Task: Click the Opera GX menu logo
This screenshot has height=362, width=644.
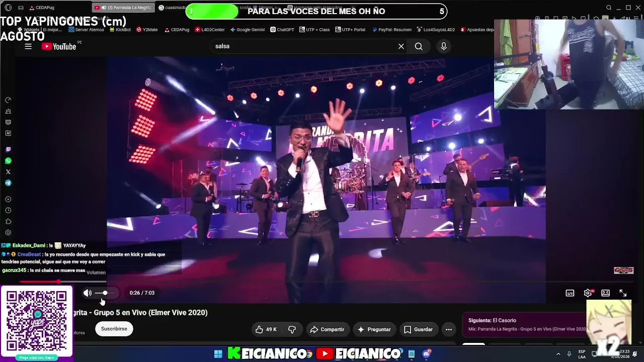Action: point(8,8)
